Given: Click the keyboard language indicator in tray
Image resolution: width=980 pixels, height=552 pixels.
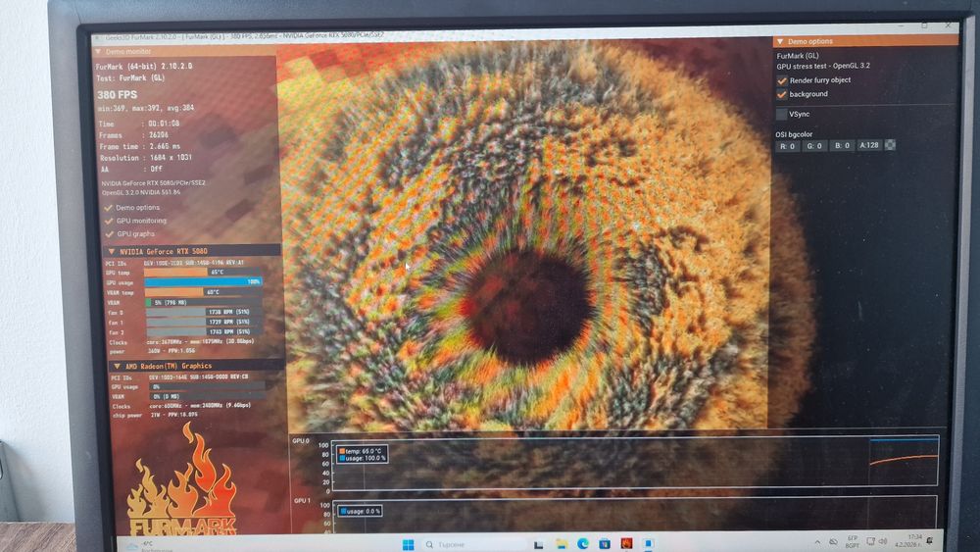Looking at the screenshot, I should click(x=852, y=541).
